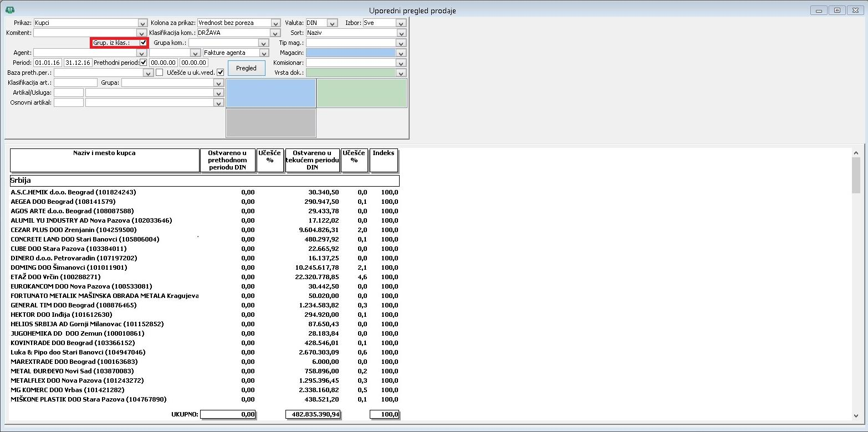Screen dimensions: 868x432
Task: Uncheck the Prethodni period checkbox
Action: [144, 63]
